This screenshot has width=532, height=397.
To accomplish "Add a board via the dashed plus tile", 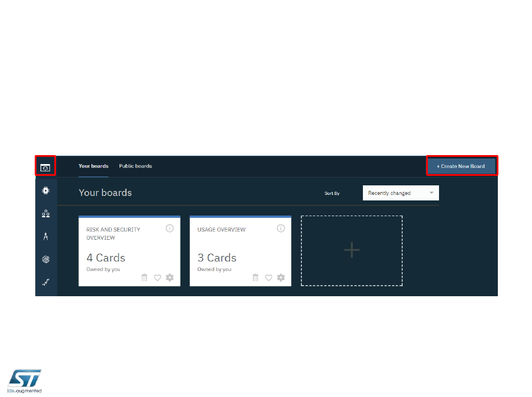I will (352, 251).
